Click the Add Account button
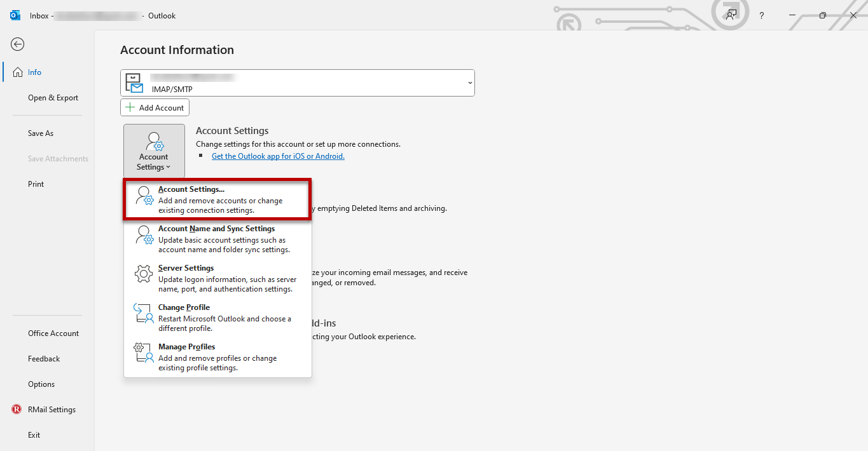This screenshot has width=868, height=451. tap(155, 107)
